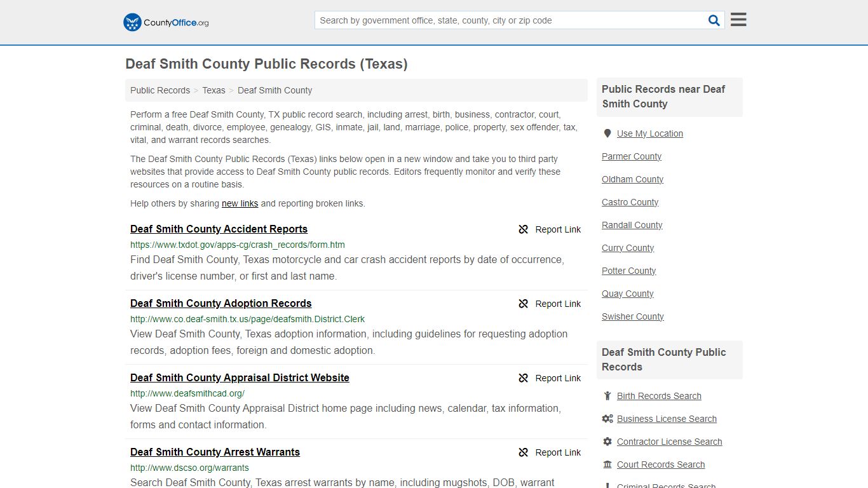
Task: Report Link for Accident Reports
Action: (x=558, y=229)
